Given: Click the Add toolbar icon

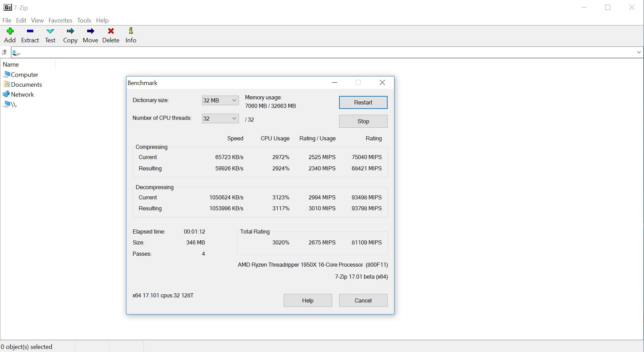Looking at the screenshot, I should pos(10,31).
